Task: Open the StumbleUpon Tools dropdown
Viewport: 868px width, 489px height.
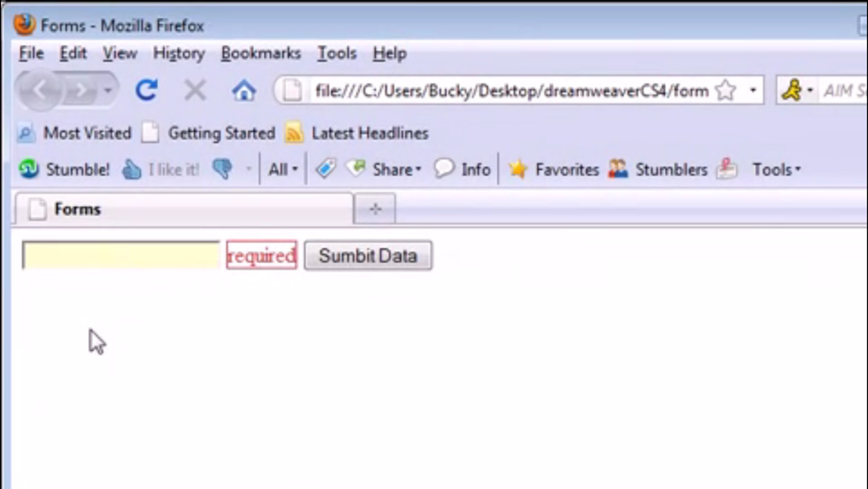Action: 776,169
